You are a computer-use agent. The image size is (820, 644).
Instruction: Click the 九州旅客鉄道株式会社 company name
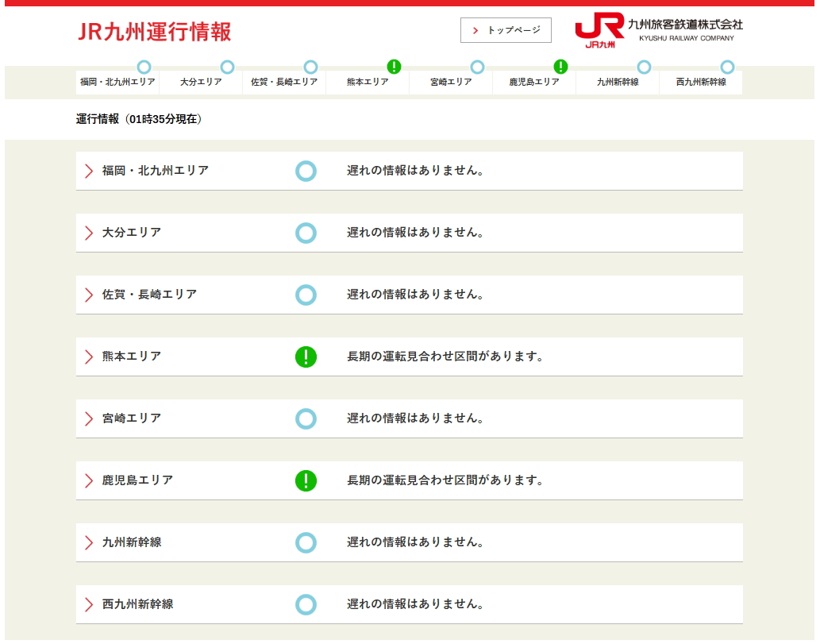pyautogui.click(x=685, y=24)
